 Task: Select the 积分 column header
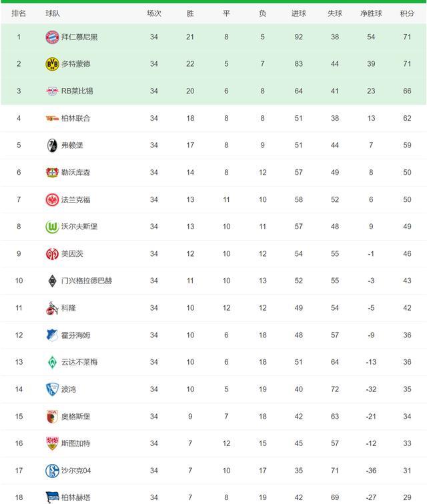(407, 13)
